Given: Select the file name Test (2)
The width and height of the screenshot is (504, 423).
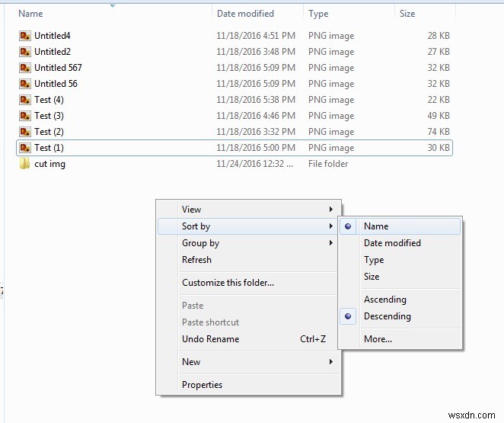Looking at the screenshot, I should 49,132.
